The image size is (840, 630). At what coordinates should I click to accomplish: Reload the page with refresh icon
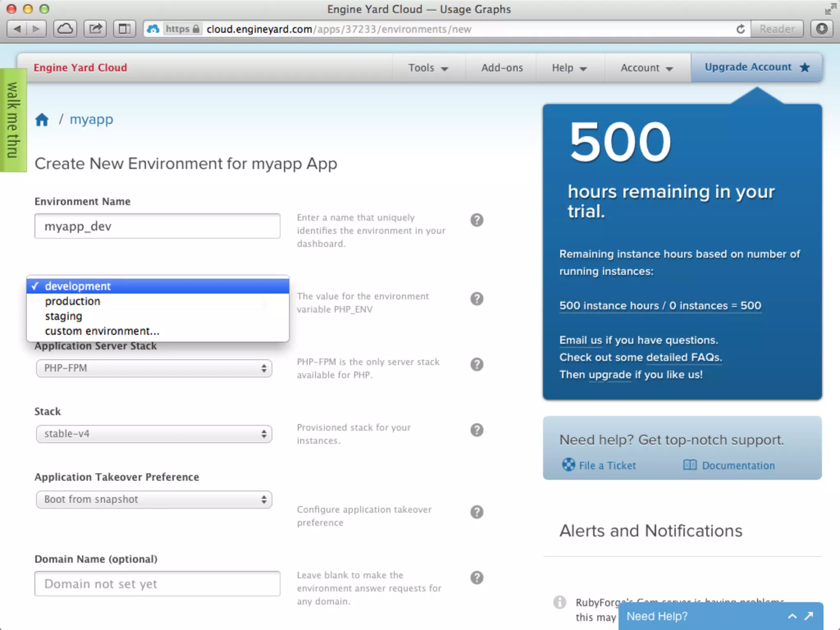[740, 29]
